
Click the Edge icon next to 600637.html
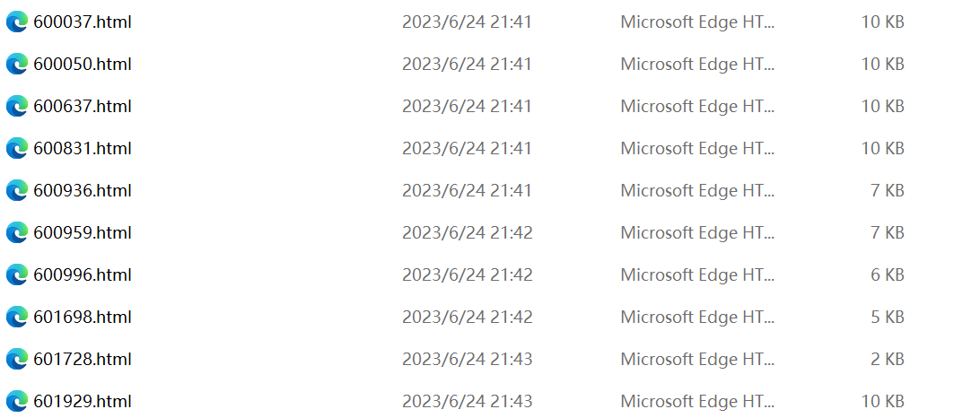(x=16, y=106)
